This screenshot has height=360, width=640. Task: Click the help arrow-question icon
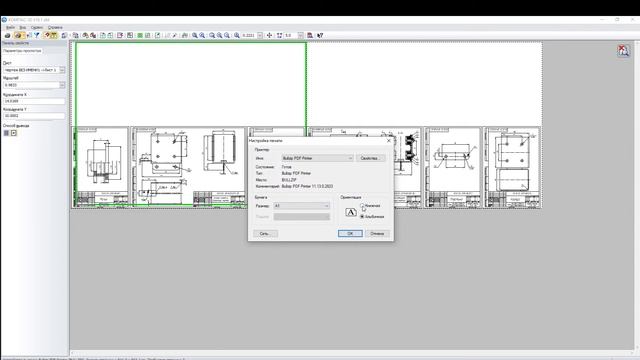(320, 36)
